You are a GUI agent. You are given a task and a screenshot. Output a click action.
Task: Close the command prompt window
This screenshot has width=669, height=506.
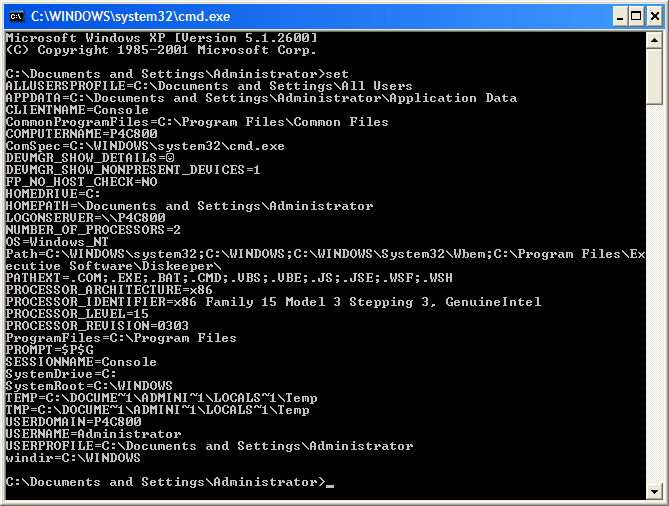pyautogui.click(x=654, y=17)
